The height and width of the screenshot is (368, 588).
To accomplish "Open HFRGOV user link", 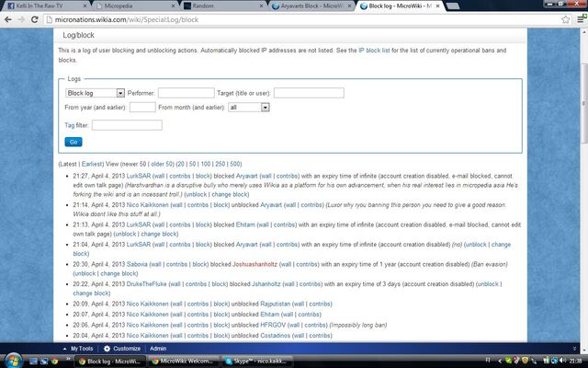I will tap(273, 325).
